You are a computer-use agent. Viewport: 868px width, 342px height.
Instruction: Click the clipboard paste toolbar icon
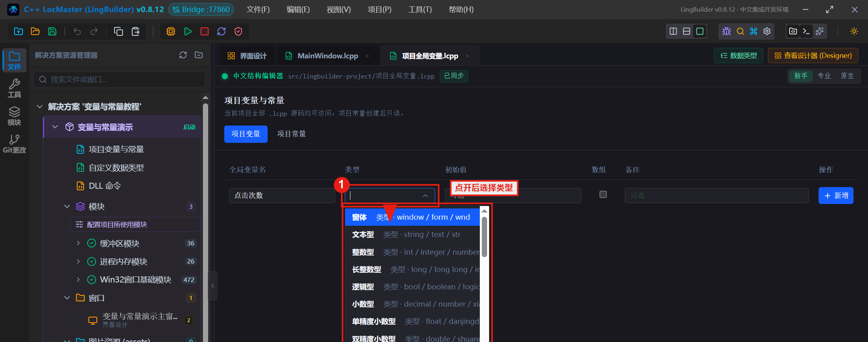coord(135,31)
